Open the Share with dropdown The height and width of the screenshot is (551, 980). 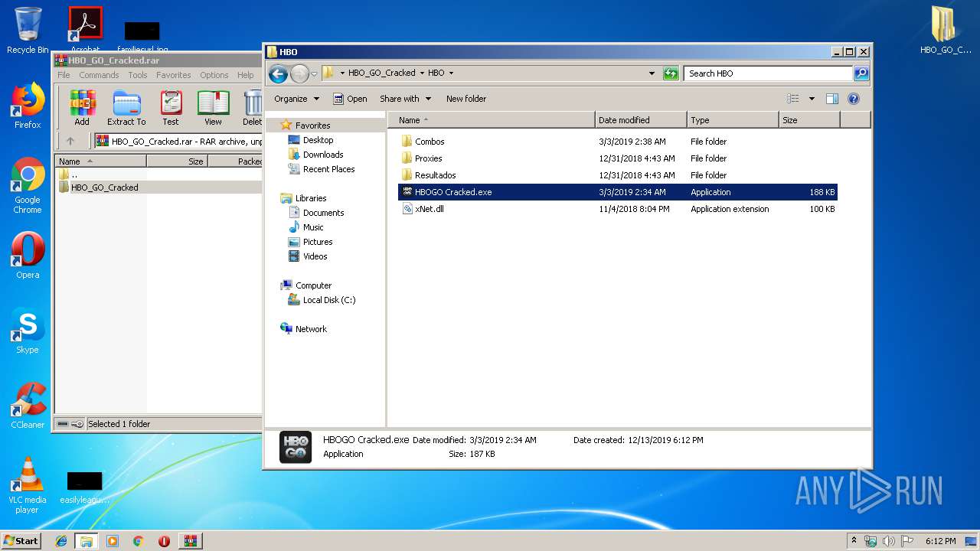(405, 99)
